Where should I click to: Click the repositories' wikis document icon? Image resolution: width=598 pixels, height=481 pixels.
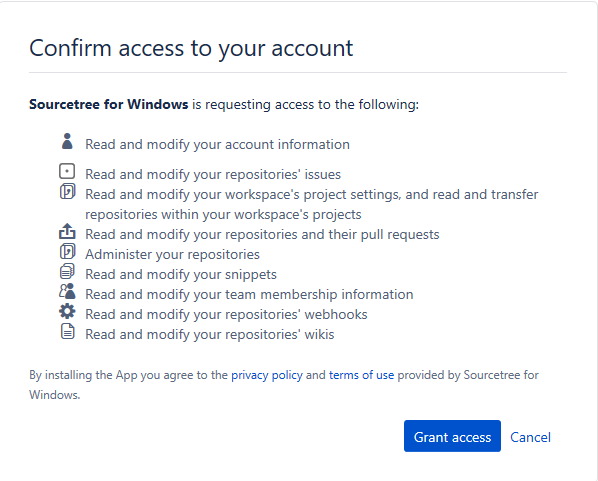(68, 331)
